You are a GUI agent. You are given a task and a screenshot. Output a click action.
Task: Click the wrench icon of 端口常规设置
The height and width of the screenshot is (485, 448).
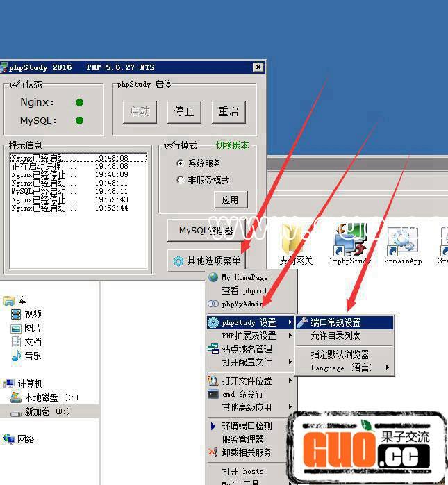pos(302,322)
